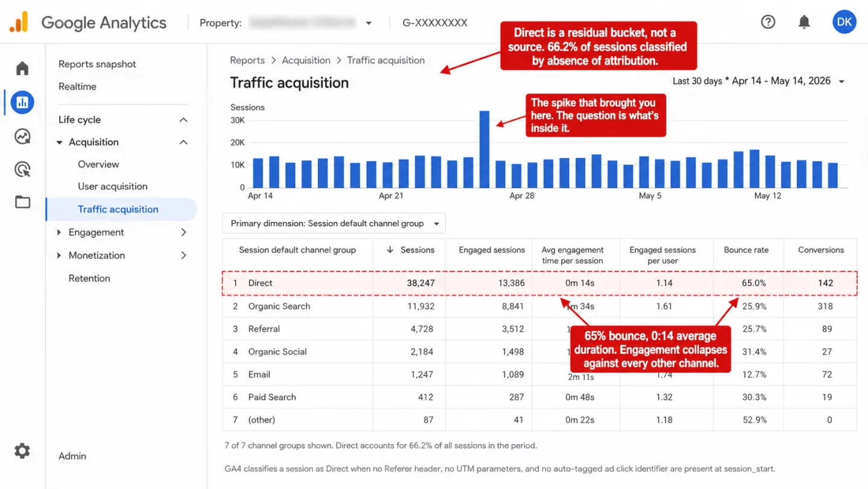Expand the Engagement section chevron
Image resolution: width=868 pixels, height=489 pixels.
183,232
